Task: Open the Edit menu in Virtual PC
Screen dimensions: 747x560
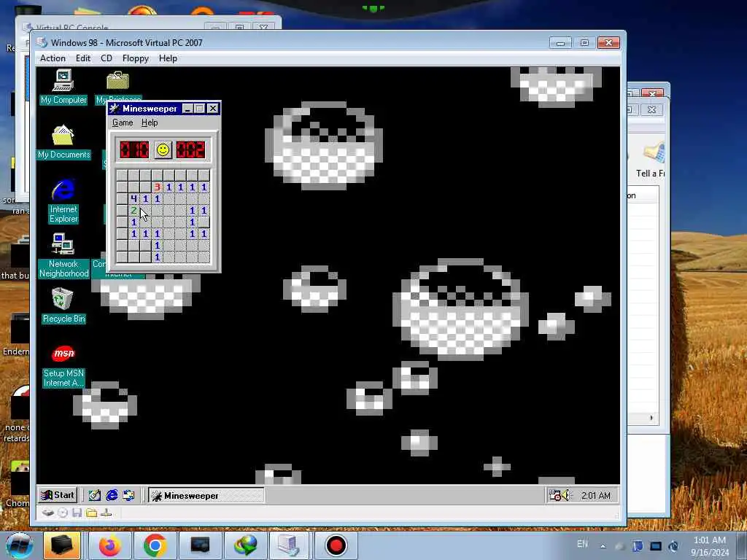Action: pyautogui.click(x=83, y=58)
